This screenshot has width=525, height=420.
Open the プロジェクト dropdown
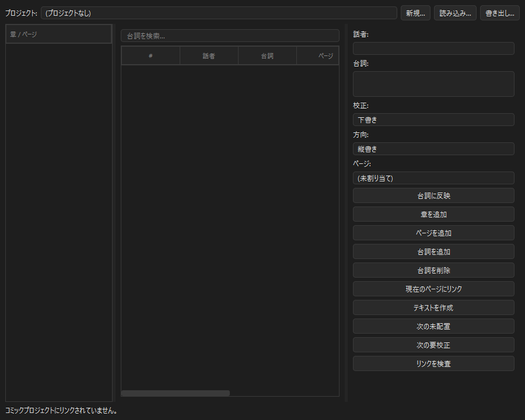(x=219, y=13)
